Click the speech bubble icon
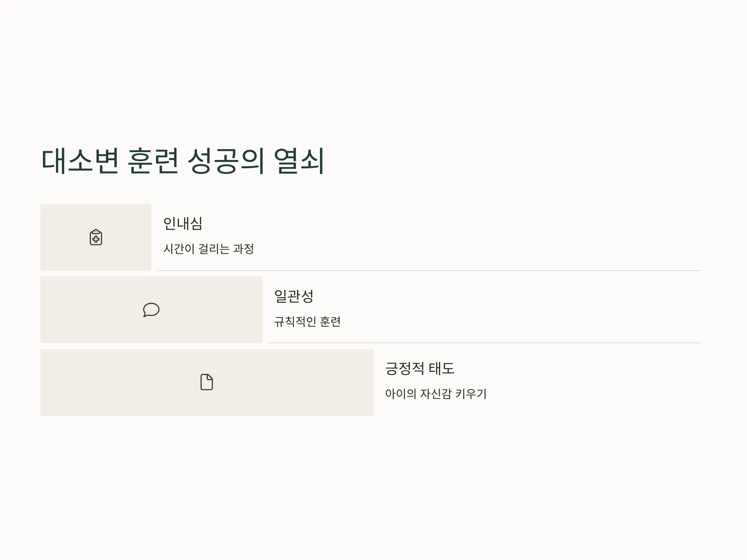This screenshot has width=747, height=560. 151,310
